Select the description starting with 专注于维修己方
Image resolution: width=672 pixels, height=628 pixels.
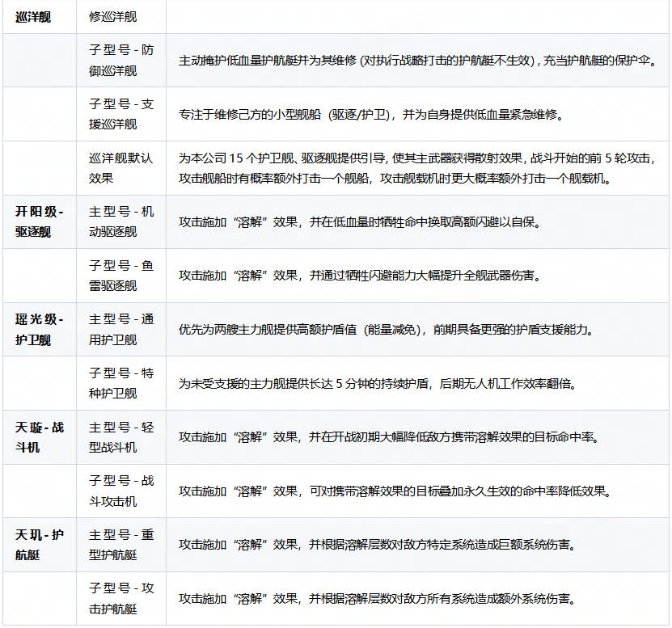(x=371, y=114)
